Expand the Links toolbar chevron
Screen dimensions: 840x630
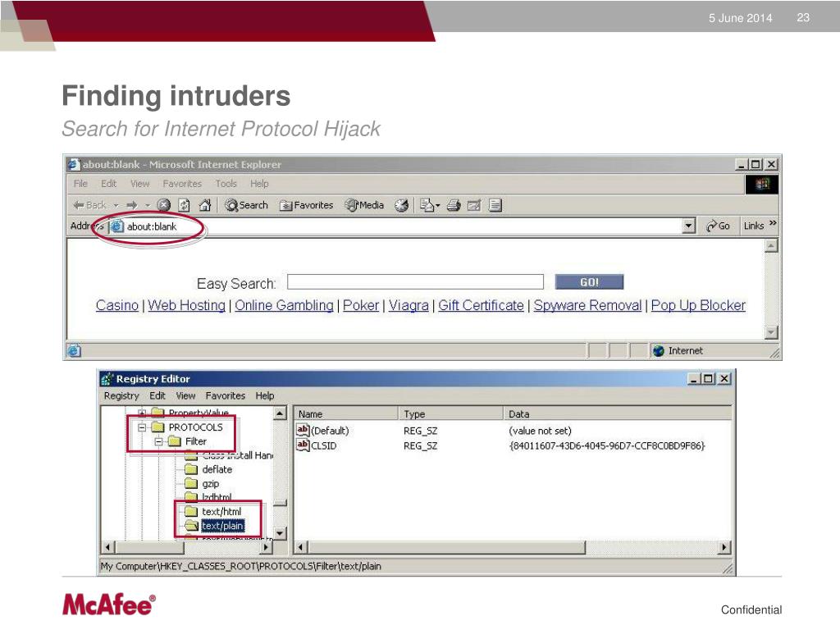773,223
